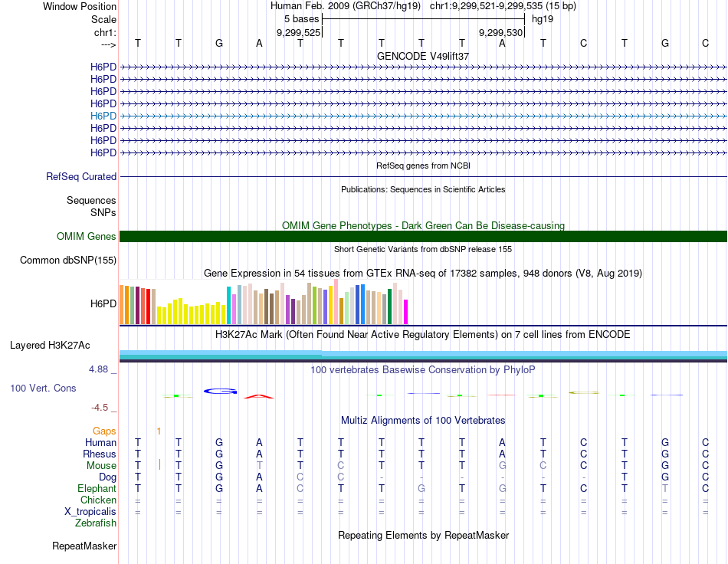Click the OMIM Genes label

tap(86, 236)
